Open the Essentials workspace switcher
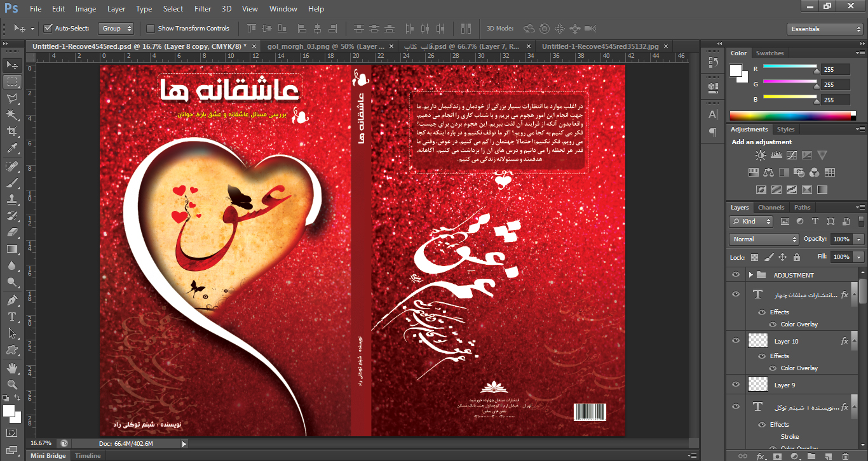 pyautogui.click(x=824, y=29)
